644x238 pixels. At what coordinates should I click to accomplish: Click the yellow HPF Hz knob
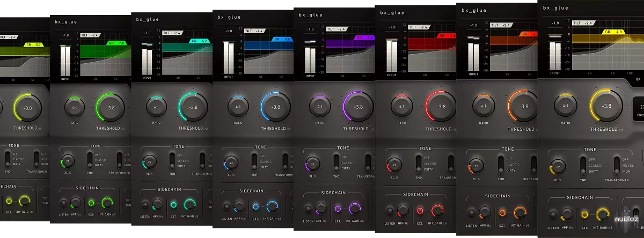(567, 214)
